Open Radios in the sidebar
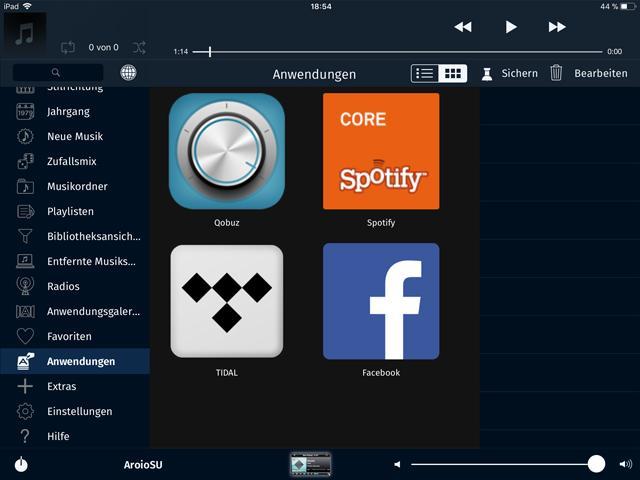The height and width of the screenshot is (480, 640). 75,286
